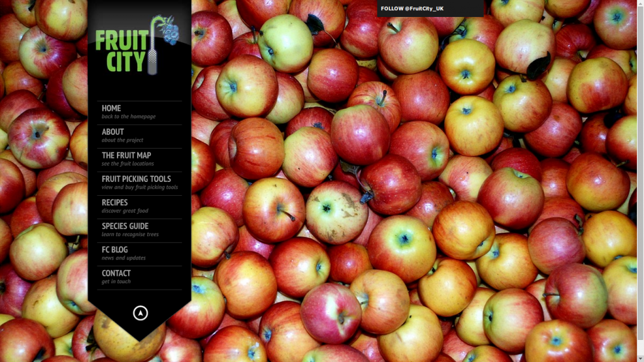Select the RECIPES menu item
Screen dimensions: 644x362
tap(139, 206)
